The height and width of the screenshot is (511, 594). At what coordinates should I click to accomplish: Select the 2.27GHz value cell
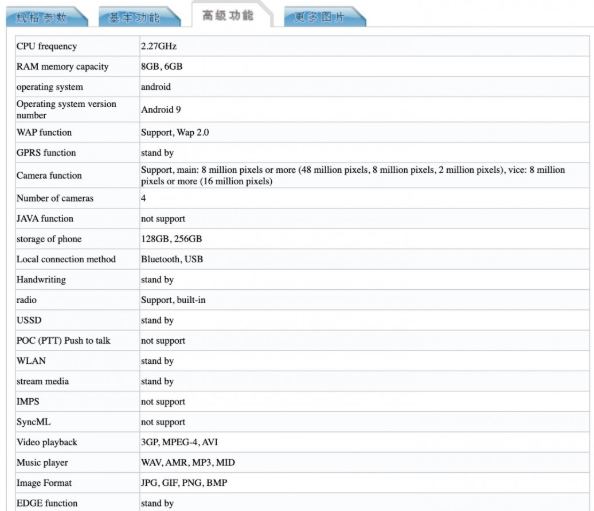pyautogui.click(x=364, y=46)
